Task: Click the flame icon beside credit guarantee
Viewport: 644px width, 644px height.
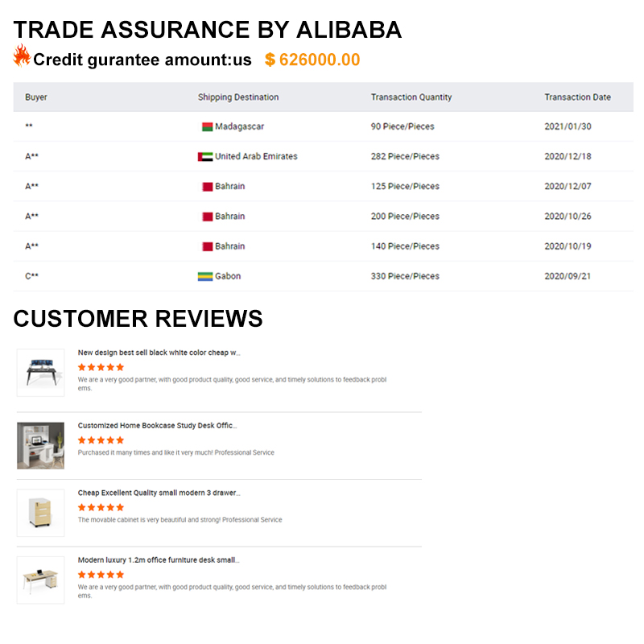Action: 22,56
